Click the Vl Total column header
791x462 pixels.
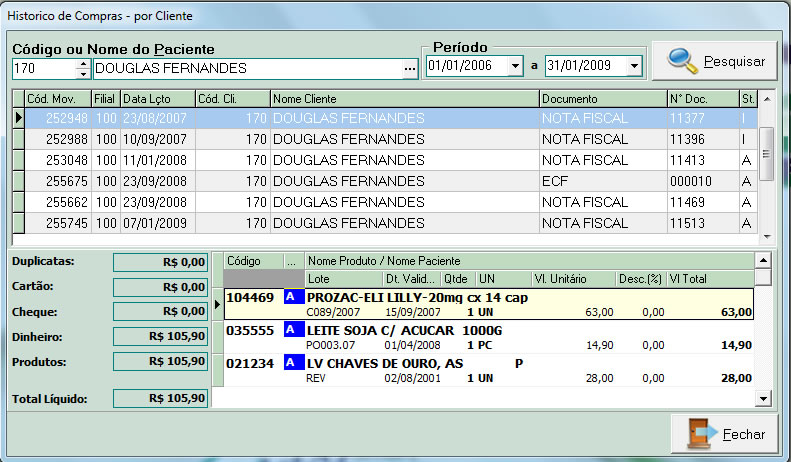(x=710, y=279)
